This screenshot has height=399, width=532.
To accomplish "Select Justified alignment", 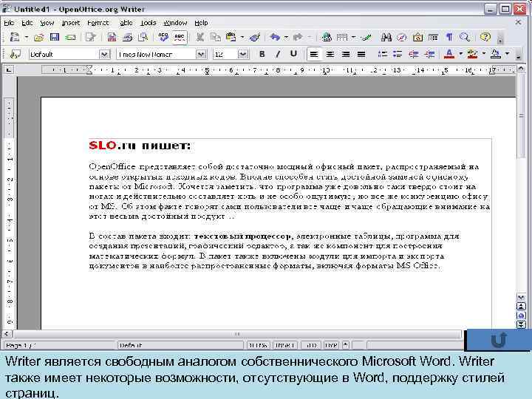I will point(361,54).
